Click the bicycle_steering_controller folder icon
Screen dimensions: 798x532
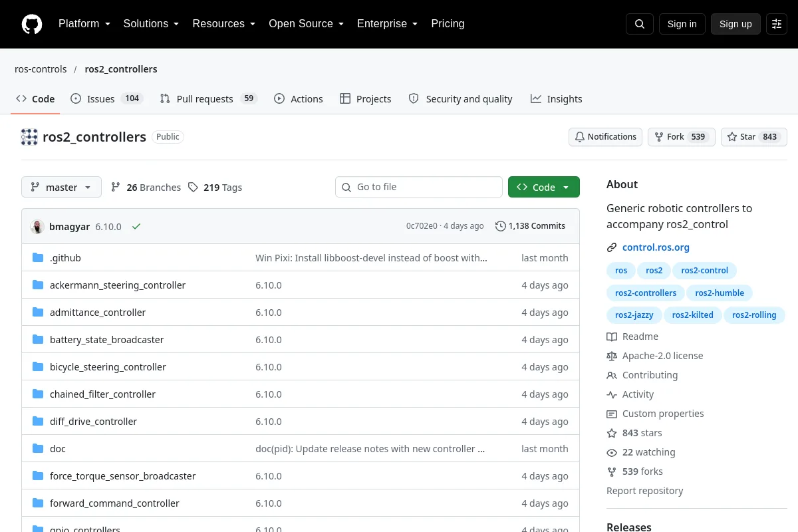(38, 367)
